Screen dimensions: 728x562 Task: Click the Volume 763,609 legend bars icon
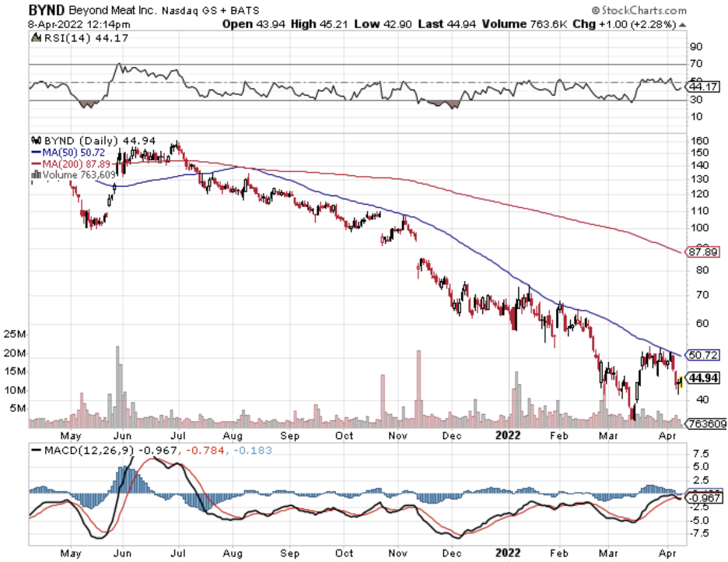(37, 175)
